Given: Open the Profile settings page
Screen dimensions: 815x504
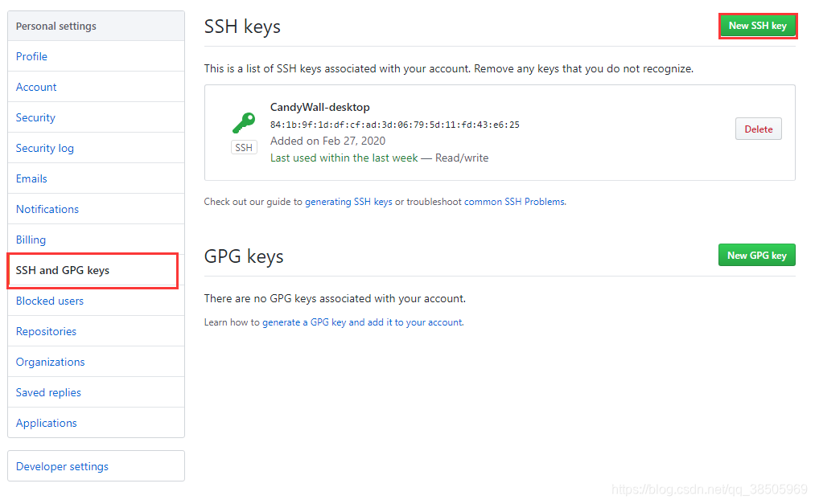Looking at the screenshot, I should (x=97, y=56).
